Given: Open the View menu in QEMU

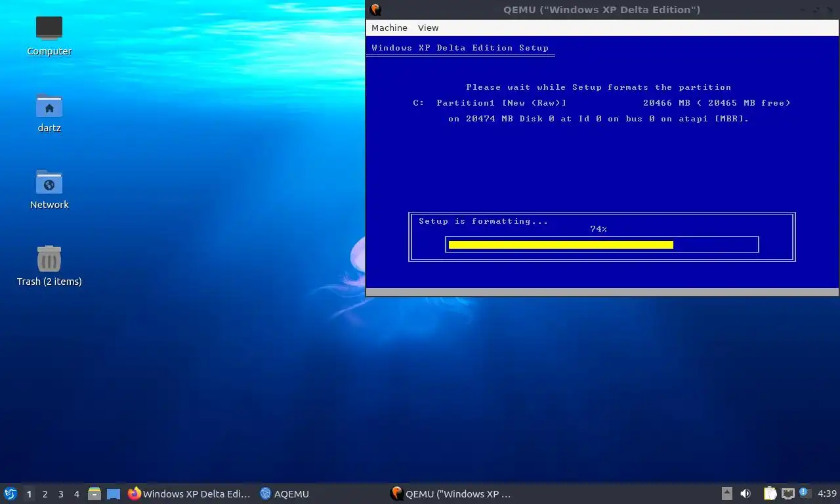Looking at the screenshot, I should 428,28.
